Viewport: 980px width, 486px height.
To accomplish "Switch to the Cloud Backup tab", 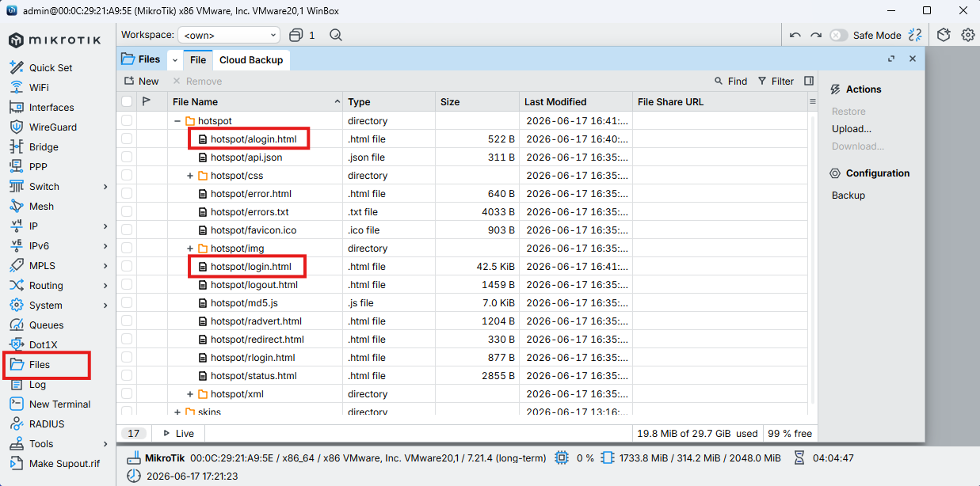I will [x=251, y=60].
